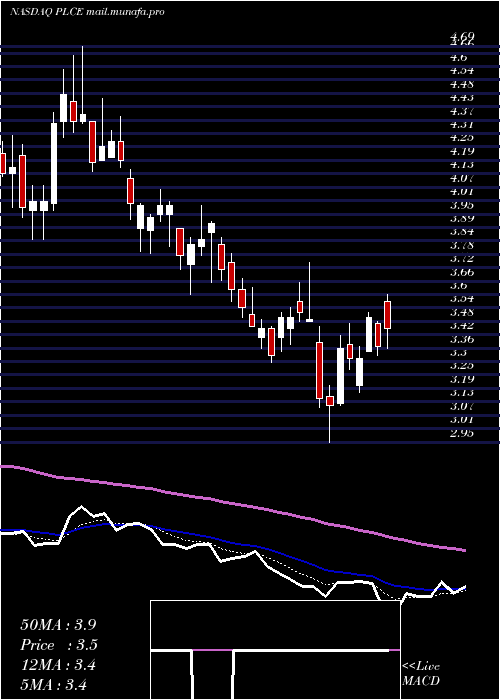The width and height of the screenshot is (500, 700).
Task: Click the 3.54 price axis label
Action: 462,299
